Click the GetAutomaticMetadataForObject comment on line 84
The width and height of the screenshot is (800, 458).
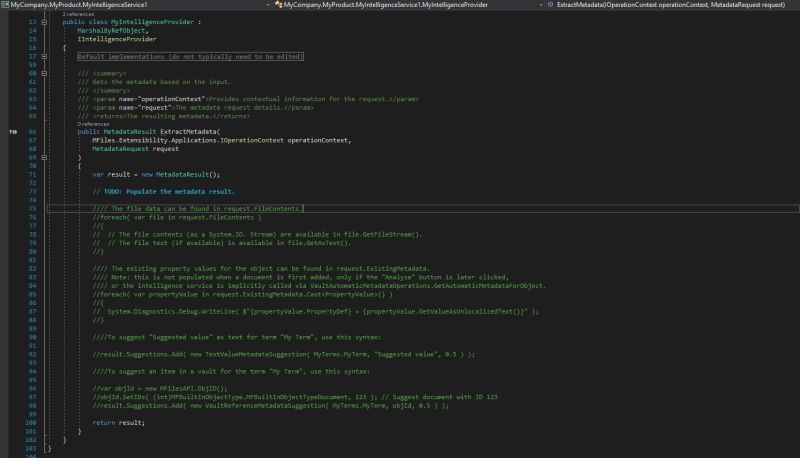(x=319, y=286)
